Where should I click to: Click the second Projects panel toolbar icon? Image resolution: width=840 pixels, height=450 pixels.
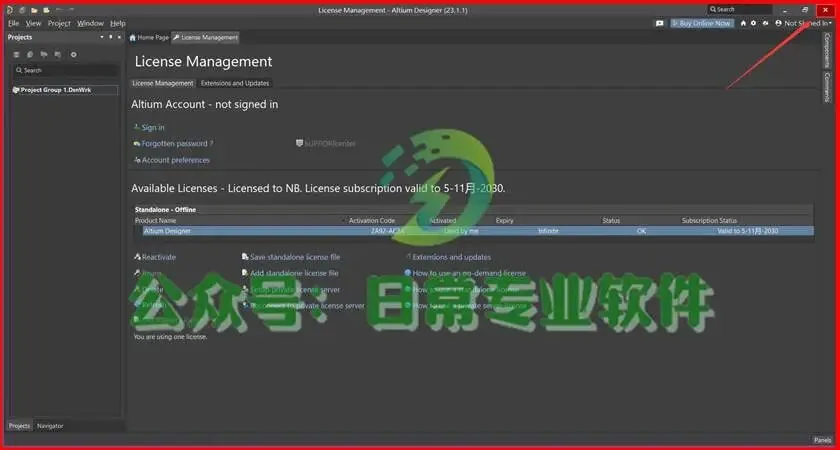tap(30, 55)
